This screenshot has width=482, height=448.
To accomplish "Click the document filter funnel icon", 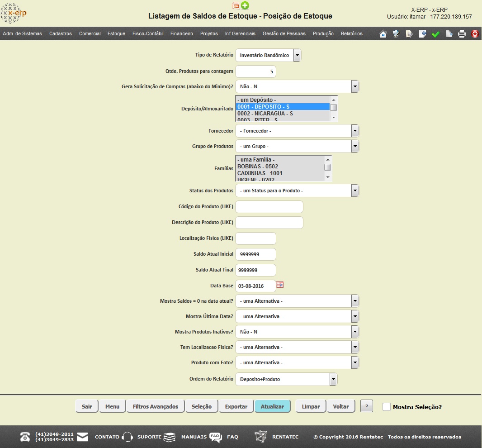I will point(409,34).
